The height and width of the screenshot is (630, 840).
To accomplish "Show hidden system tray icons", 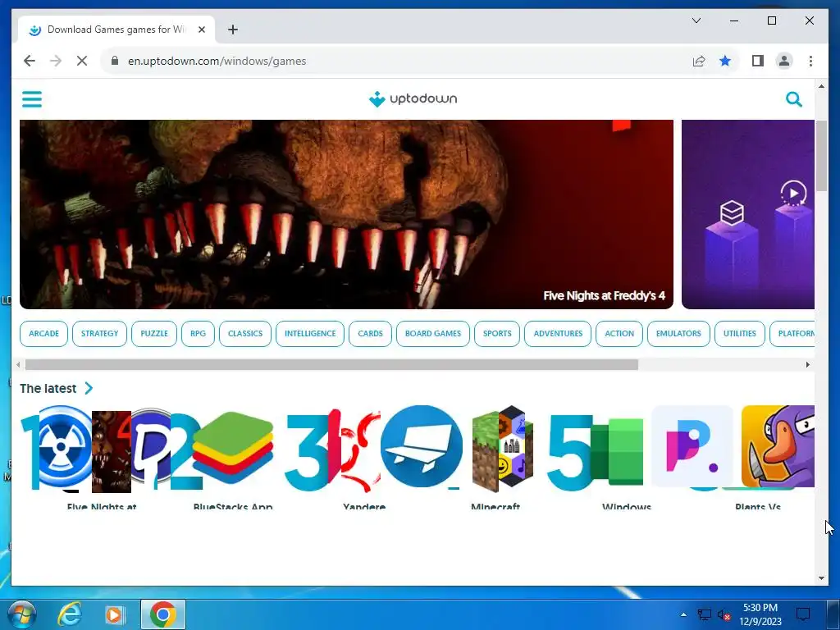I will click(683, 614).
